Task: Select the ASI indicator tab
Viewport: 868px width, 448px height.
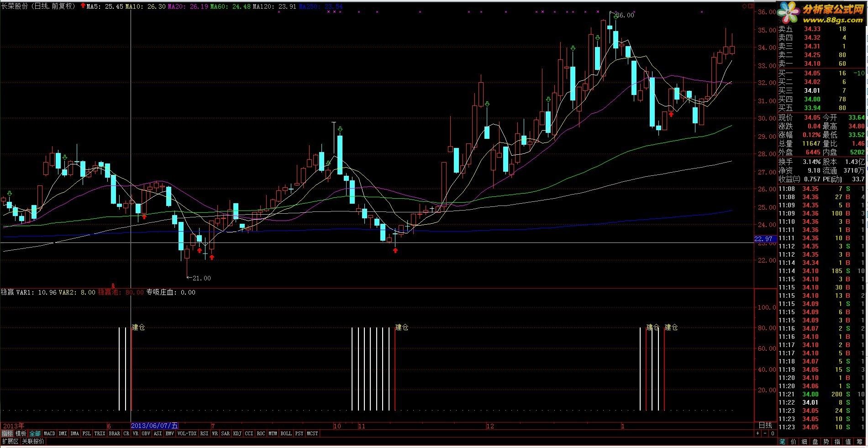Action: click(x=158, y=433)
